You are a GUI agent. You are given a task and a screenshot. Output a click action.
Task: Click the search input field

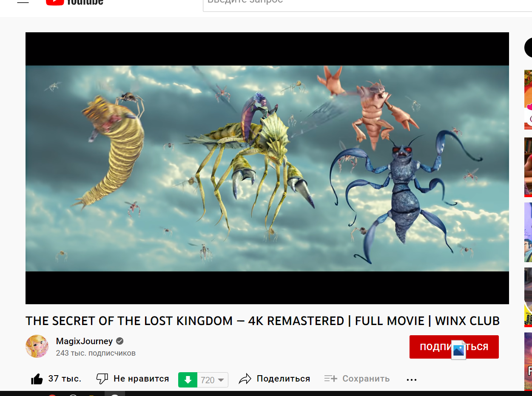coord(367,4)
